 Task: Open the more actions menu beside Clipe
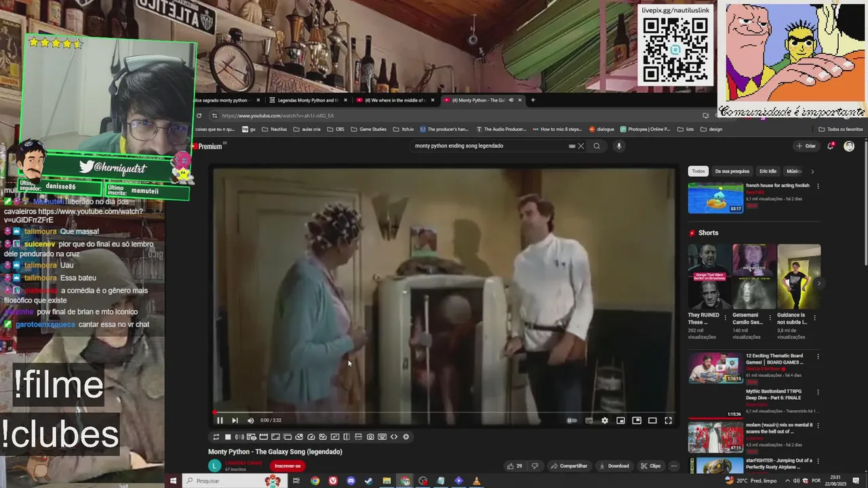click(x=673, y=466)
